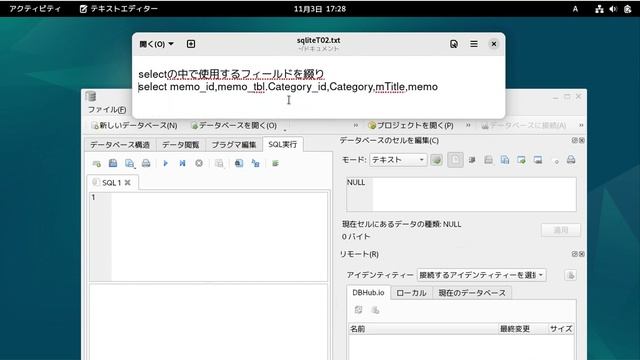Run all SQL with the play icon
This screenshot has height=360, width=640.
[x=165, y=164]
